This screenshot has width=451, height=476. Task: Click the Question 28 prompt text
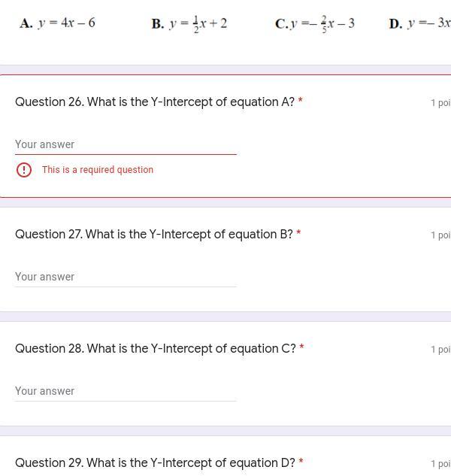click(x=156, y=349)
